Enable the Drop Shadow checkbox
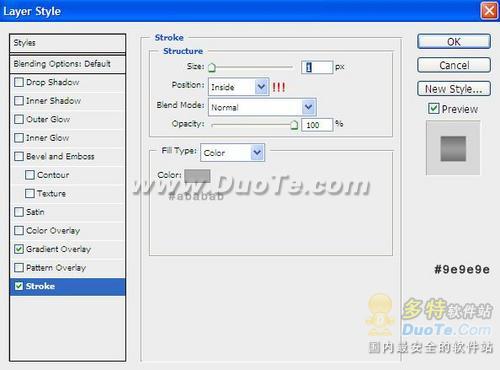 pos(19,82)
